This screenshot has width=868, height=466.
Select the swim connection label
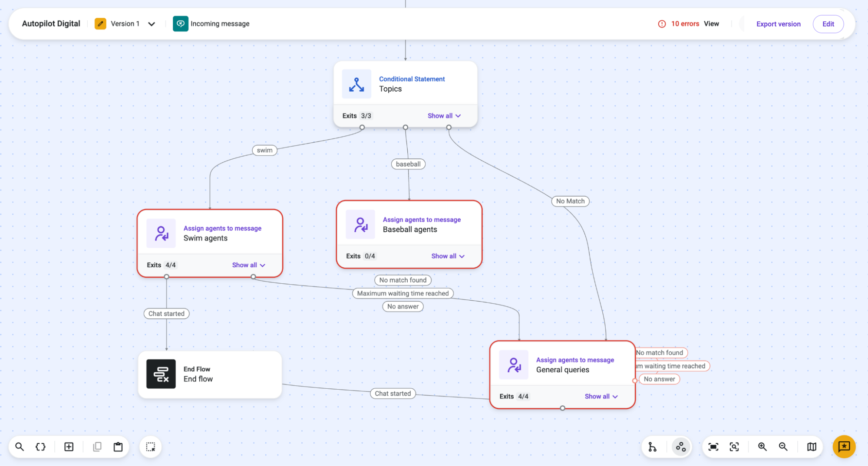[264, 150]
